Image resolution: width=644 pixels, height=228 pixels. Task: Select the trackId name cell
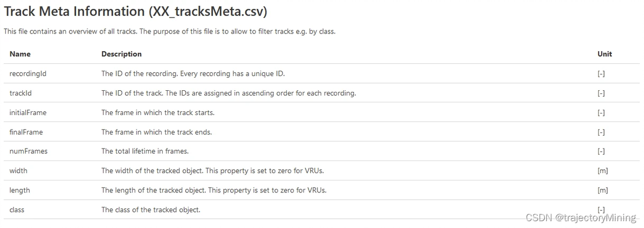point(21,93)
